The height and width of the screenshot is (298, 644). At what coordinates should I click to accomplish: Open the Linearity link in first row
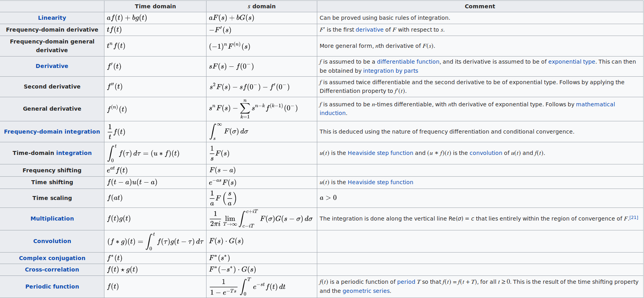click(52, 18)
